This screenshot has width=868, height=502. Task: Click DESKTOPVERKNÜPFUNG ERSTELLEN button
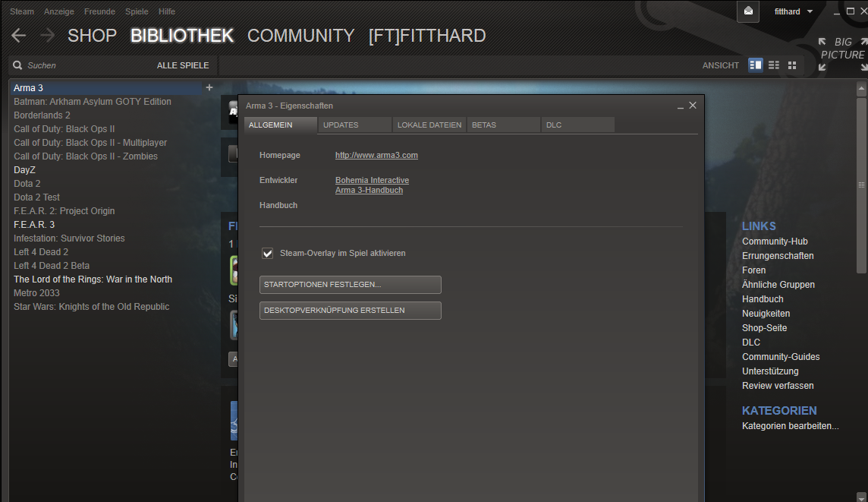point(351,311)
